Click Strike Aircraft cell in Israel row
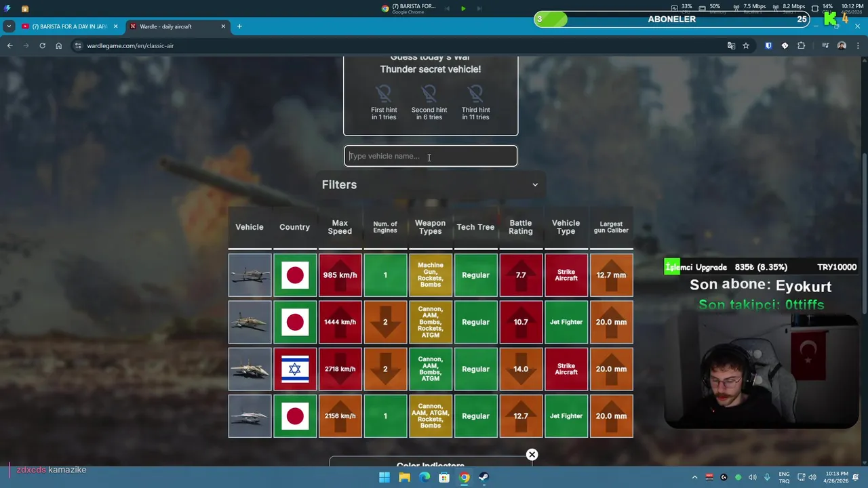Image resolution: width=868 pixels, height=488 pixels. click(x=566, y=369)
